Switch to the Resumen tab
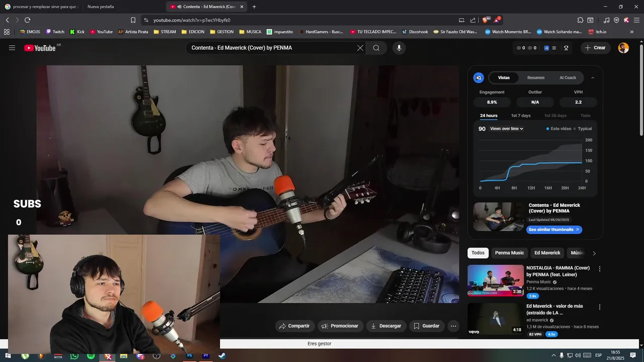Image resolution: width=644 pixels, height=362 pixels. click(x=536, y=78)
